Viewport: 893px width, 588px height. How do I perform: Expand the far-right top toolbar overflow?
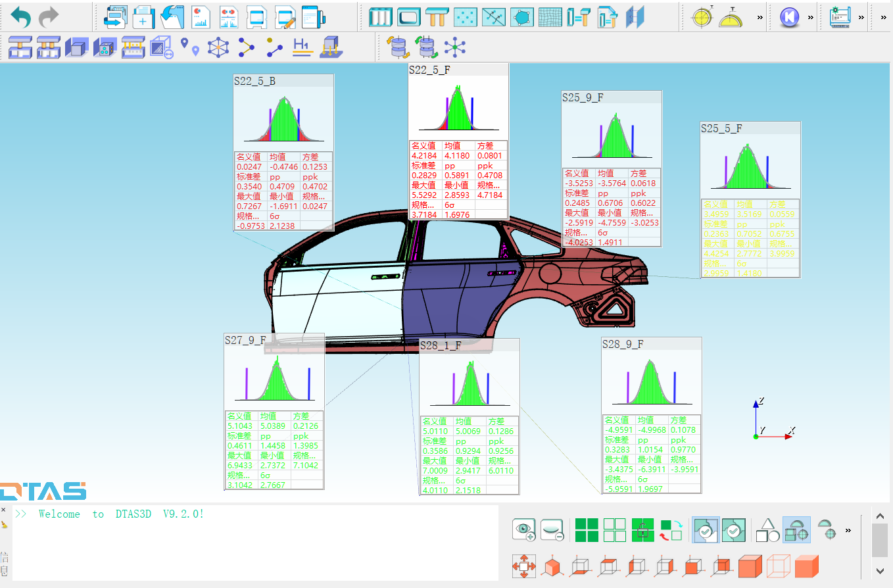(884, 17)
